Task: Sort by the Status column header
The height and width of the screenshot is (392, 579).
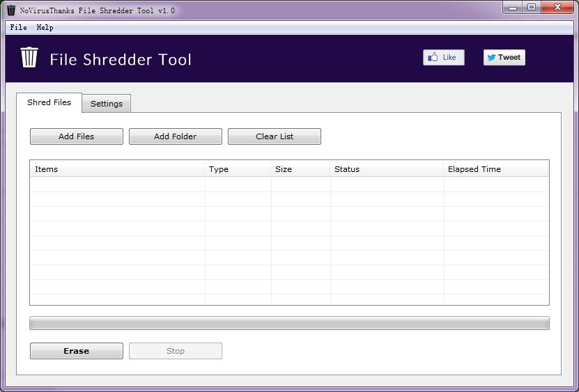Action: pyautogui.click(x=387, y=169)
